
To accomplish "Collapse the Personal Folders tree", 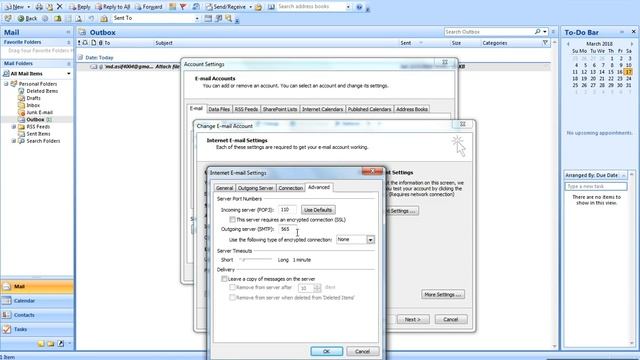I will pyautogui.click(x=6, y=84).
